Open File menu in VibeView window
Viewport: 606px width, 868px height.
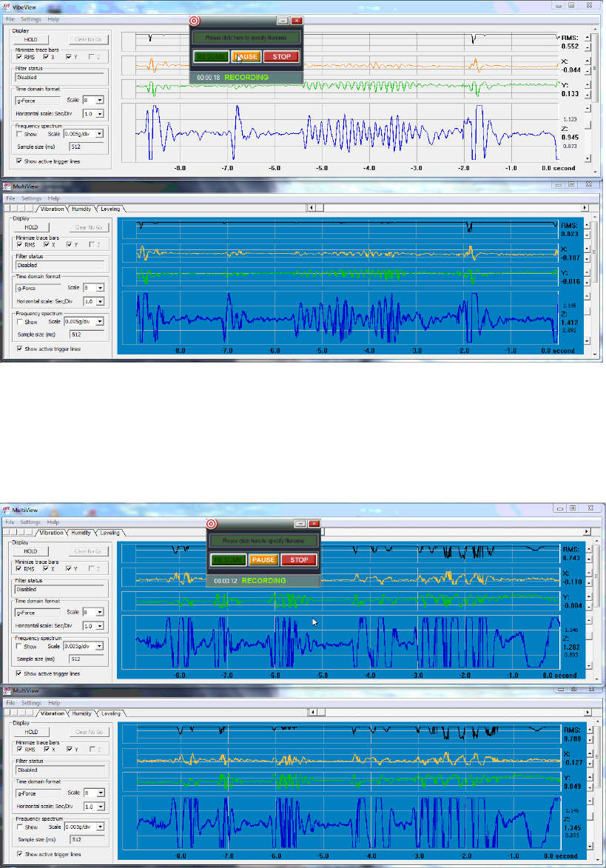coord(10,19)
